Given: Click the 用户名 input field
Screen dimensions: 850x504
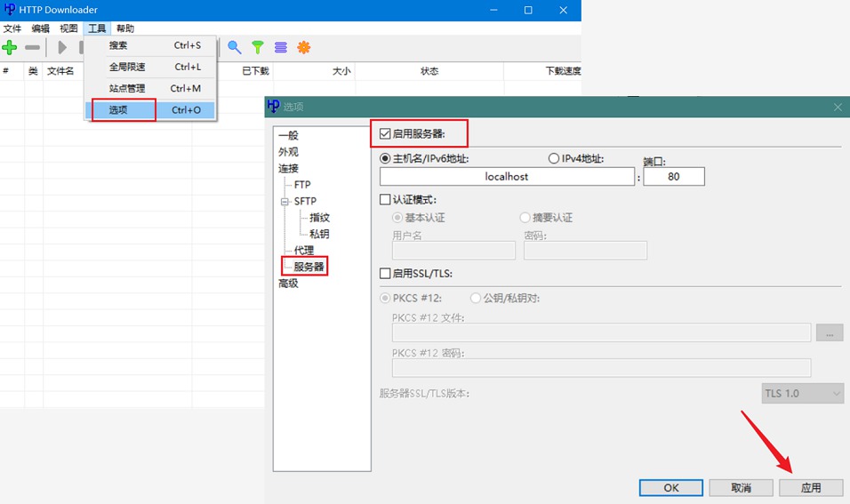Looking at the screenshot, I should 453,251.
